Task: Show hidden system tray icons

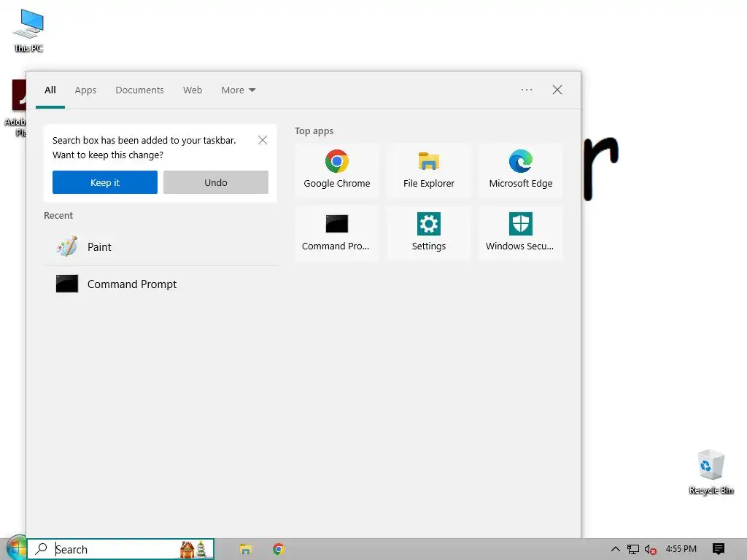Action: click(x=616, y=549)
